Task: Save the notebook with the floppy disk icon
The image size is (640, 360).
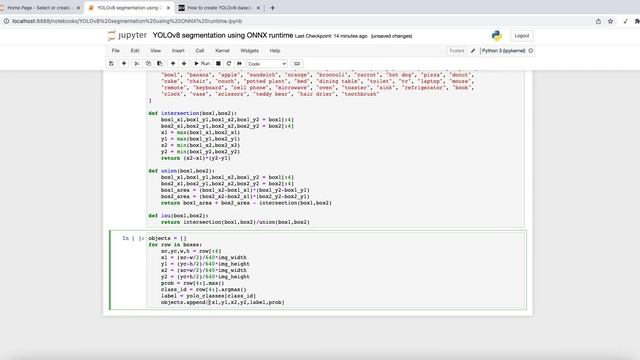Action: tap(111, 64)
